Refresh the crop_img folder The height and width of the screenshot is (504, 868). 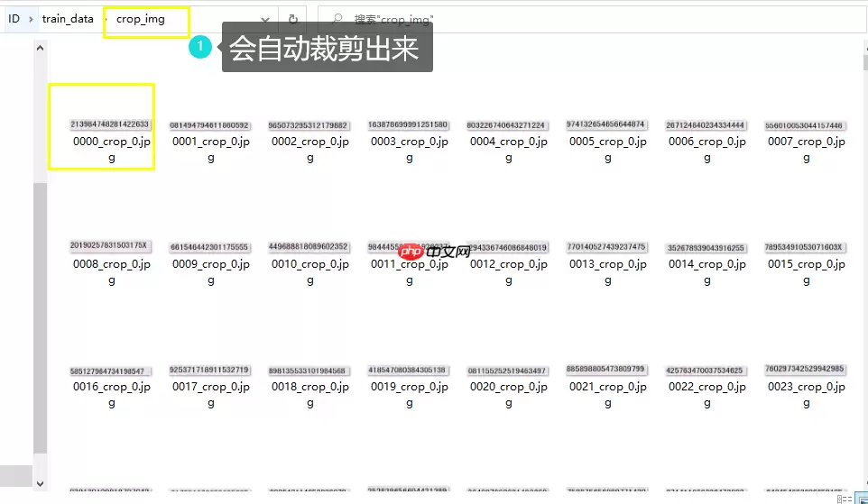(293, 19)
